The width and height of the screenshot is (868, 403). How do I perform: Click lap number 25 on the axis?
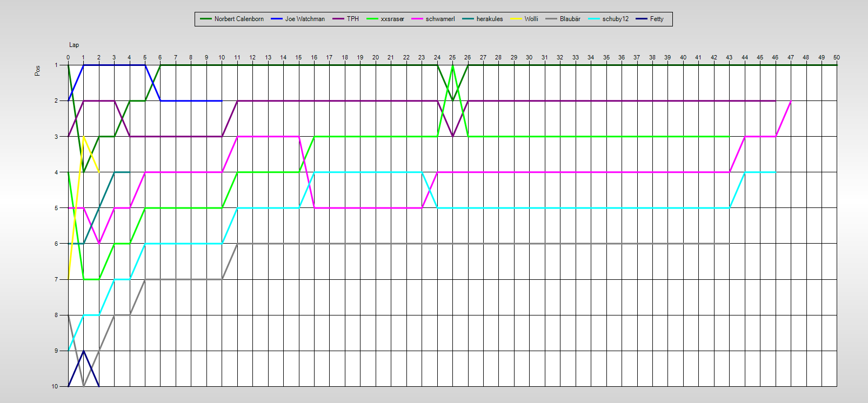pyautogui.click(x=452, y=57)
